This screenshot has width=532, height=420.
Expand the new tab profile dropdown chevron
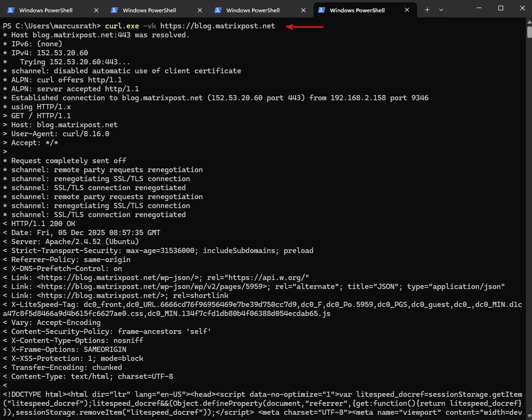[441, 10]
